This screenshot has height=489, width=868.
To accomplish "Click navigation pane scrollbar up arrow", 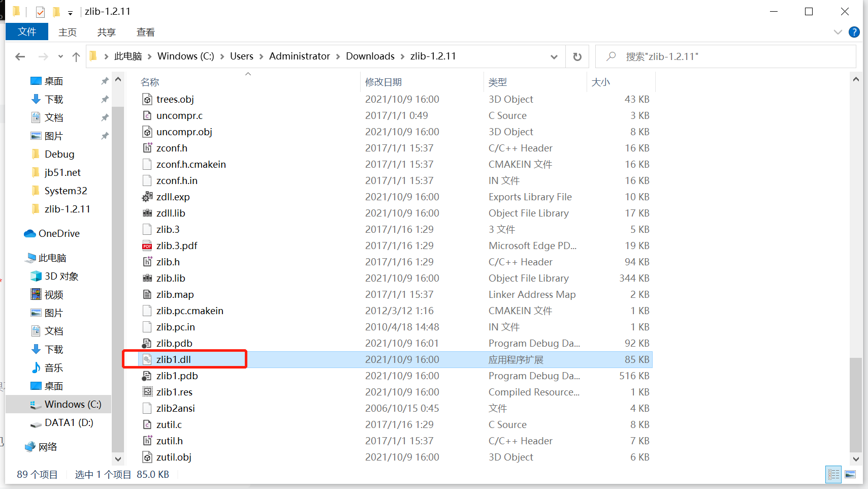I will (x=118, y=79).
